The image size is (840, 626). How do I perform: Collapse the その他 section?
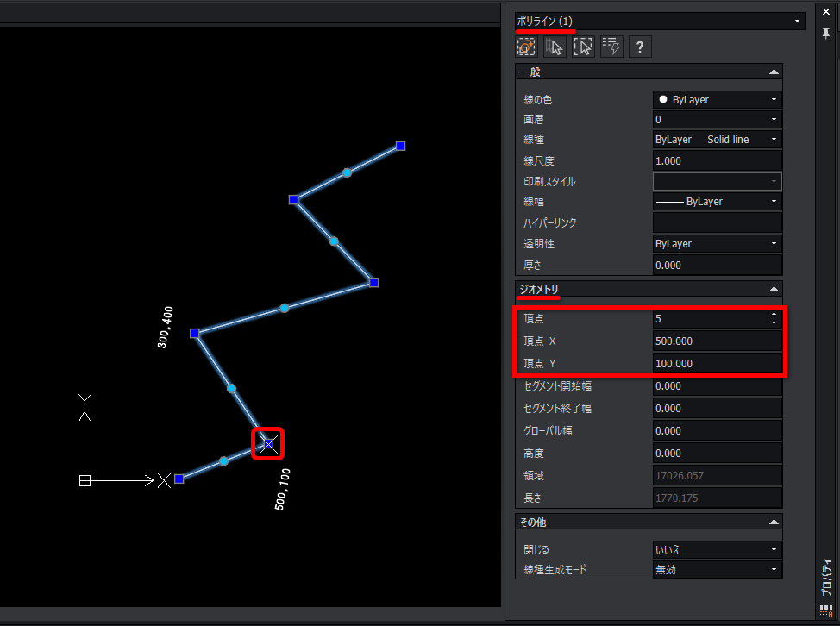click(774, 523)
